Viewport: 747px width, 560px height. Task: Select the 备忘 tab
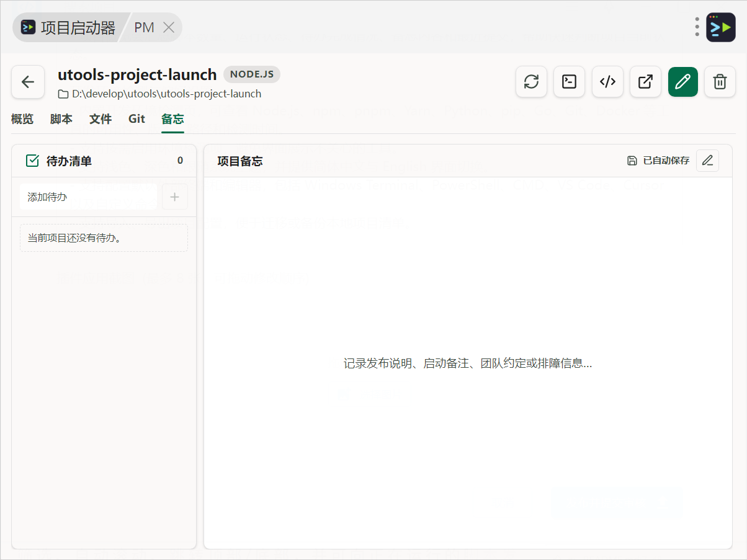pos(172,119)
